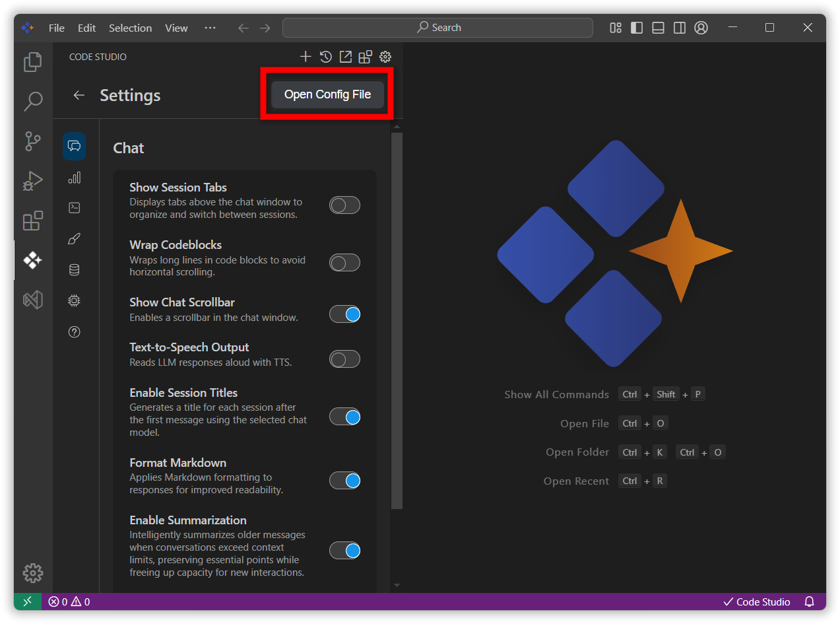Open the Code Studio view in activity bar
The height and width of the screenshot is (624, 840).
[33, 260]
